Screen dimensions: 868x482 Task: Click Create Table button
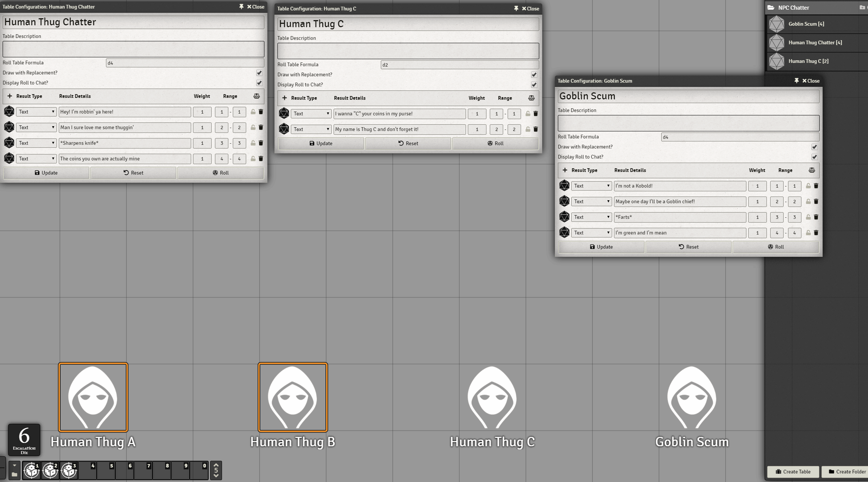pos(793,472)
